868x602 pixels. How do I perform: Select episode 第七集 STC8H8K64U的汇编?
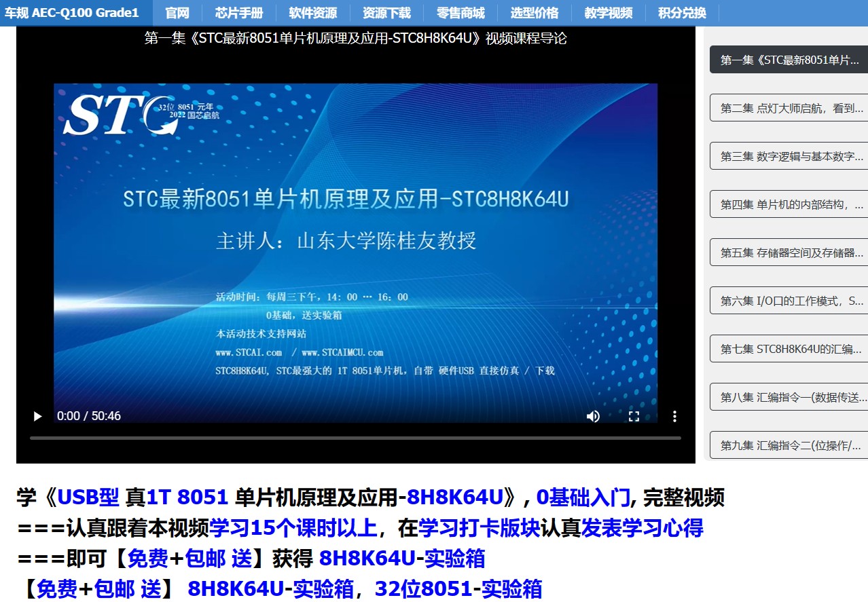789,349
